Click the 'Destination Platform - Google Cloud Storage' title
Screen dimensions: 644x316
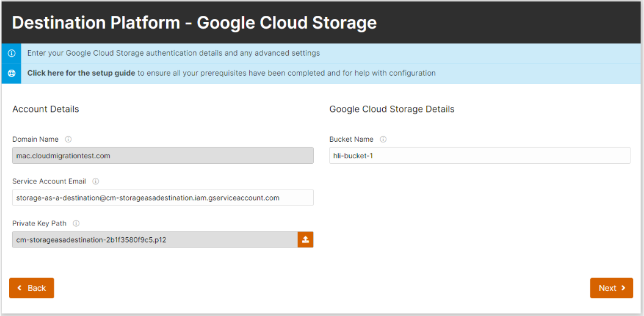point(194,23)
